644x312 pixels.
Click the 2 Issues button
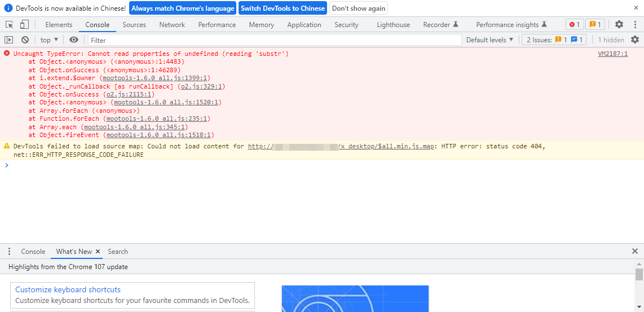tap(554, 40)
